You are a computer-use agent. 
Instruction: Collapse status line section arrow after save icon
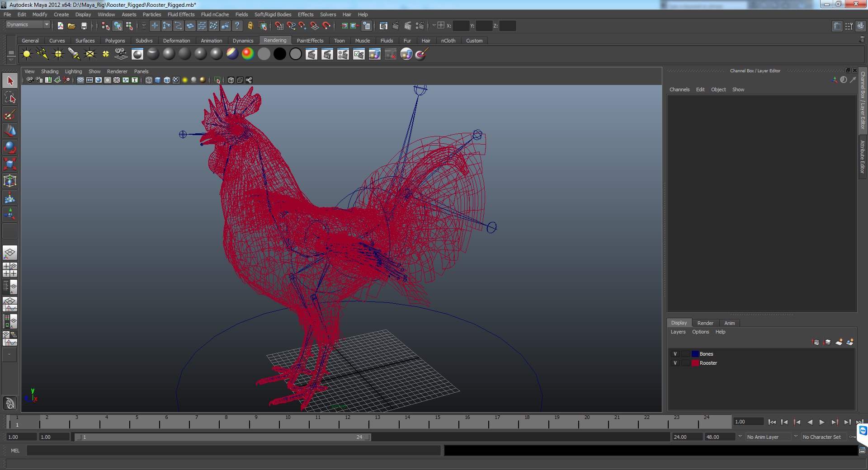click(92, 26)
